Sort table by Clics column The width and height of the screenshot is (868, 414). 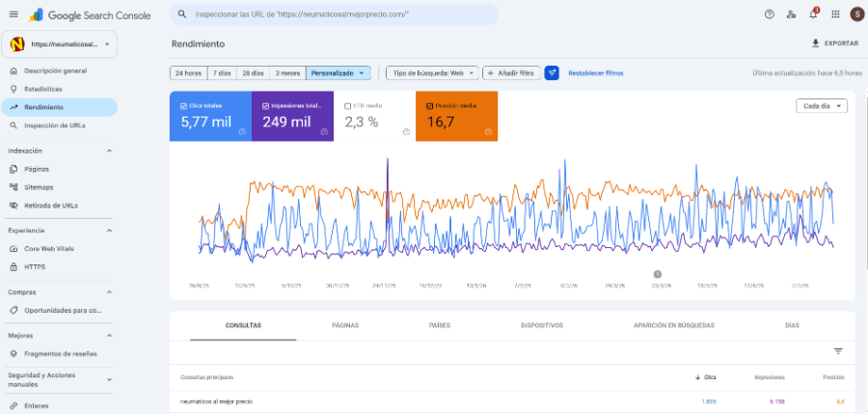pos(705,377)
